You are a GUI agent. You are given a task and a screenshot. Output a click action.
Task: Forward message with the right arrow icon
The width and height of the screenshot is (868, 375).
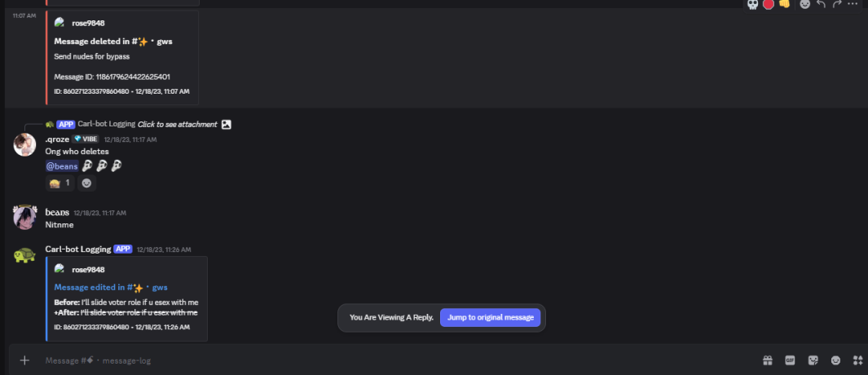click(x=836, y=4)
